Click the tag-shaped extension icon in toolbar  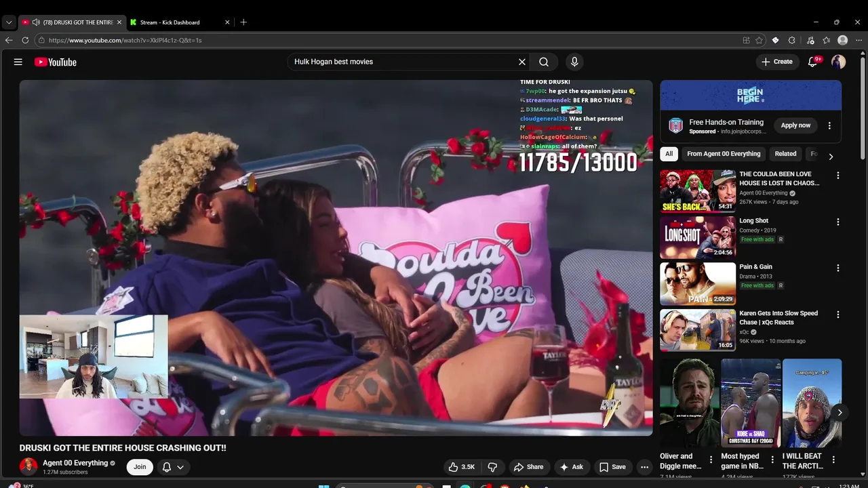(x=776, y=40)
